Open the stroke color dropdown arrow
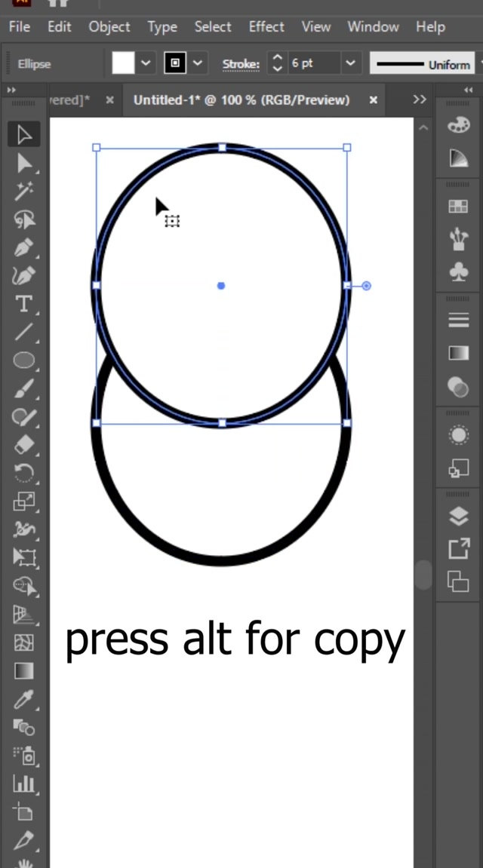 [198, 63]
